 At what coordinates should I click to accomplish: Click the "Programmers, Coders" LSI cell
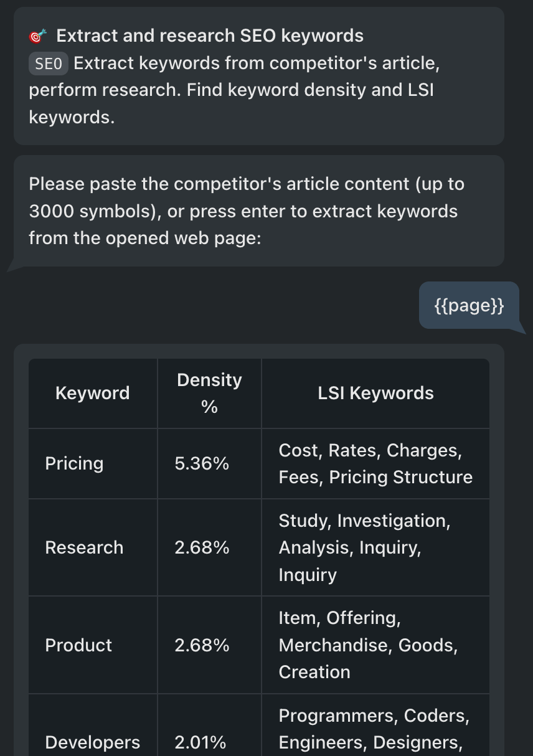click(x=374, y=729)
